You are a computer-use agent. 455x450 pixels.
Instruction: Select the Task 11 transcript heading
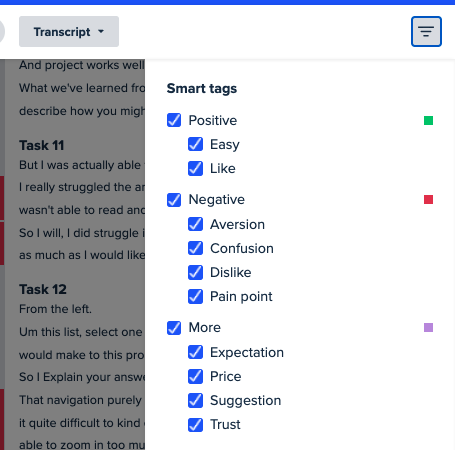click(41, 145)
